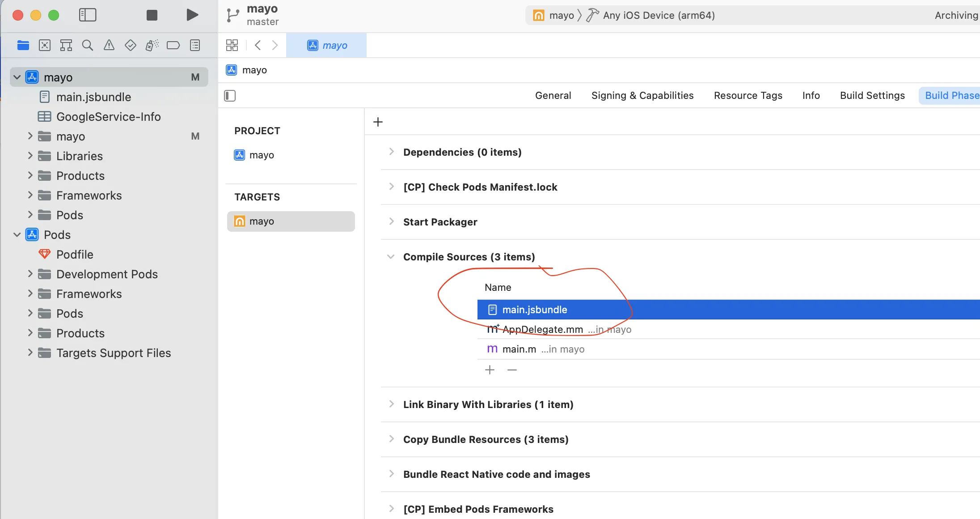The height and width of the screenshot is (519, 980).
Task: Open the Source Control navigator icon
Action: [45, 45]
